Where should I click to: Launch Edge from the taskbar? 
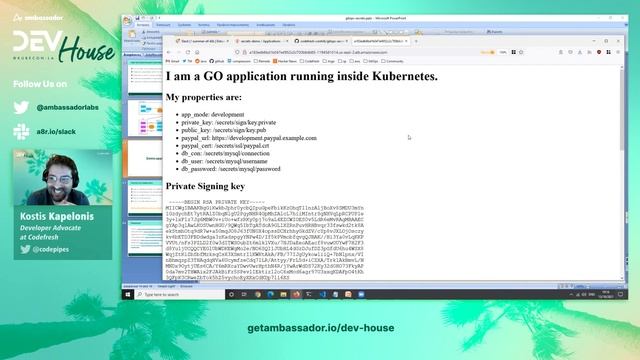pyautogui.click(x=270, y=294)
